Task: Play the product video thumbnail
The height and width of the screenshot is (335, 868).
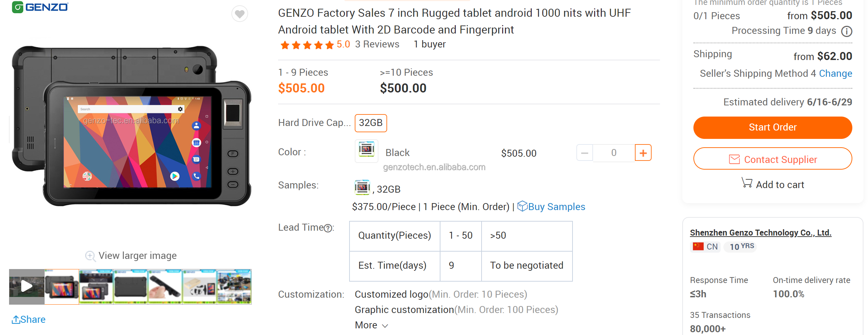Action: click(26, 286)
